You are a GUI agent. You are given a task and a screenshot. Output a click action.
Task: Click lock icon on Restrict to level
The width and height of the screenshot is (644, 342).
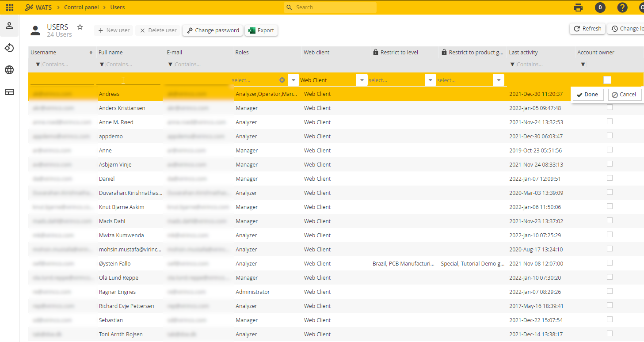[376, 52]
